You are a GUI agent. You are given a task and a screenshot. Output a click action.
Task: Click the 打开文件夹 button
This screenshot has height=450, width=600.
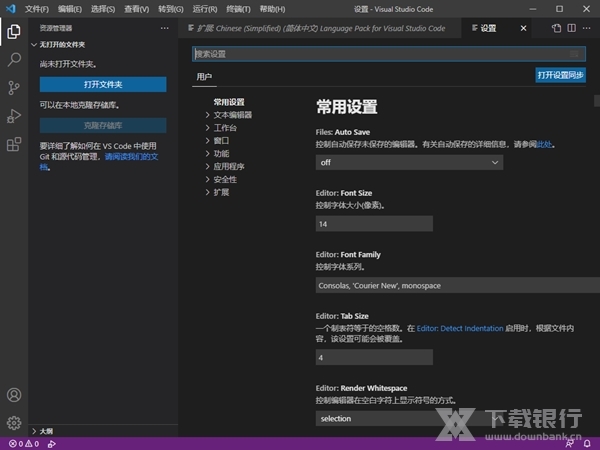point(103,85)
